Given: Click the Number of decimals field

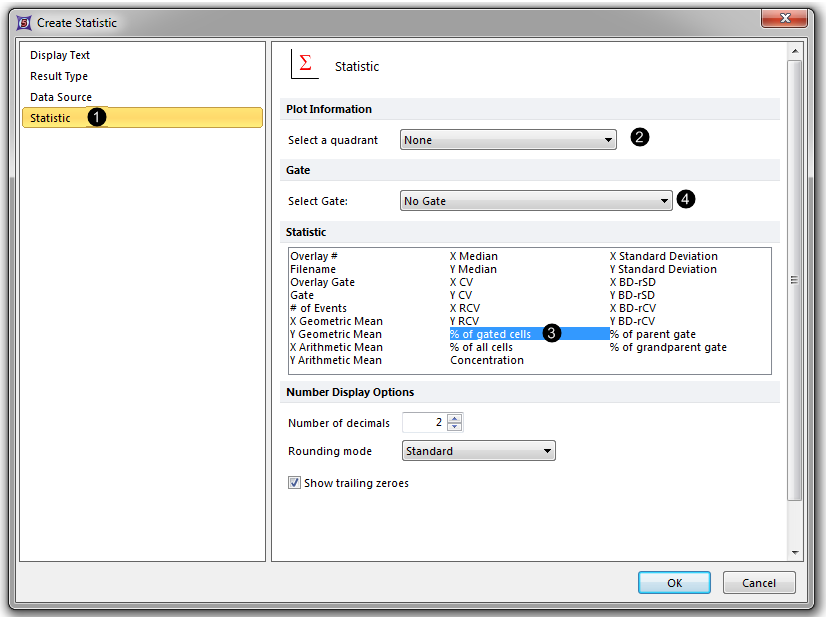Looking at the screenshot, I should (424, 423).
